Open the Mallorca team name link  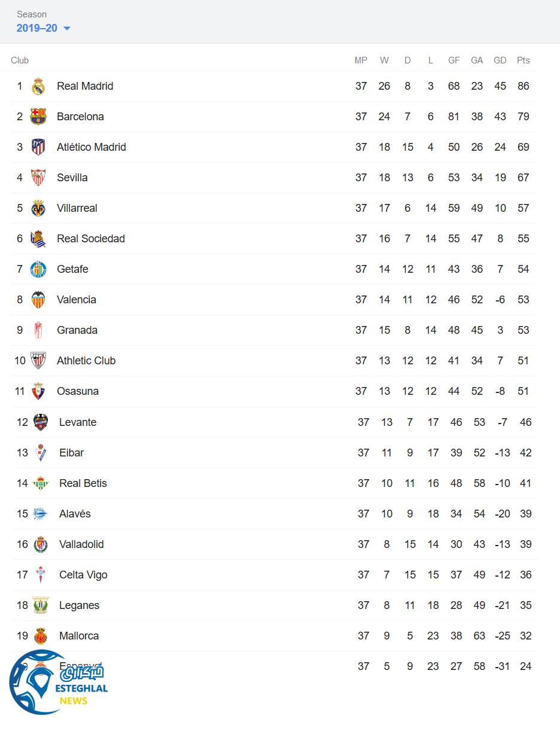79,636
